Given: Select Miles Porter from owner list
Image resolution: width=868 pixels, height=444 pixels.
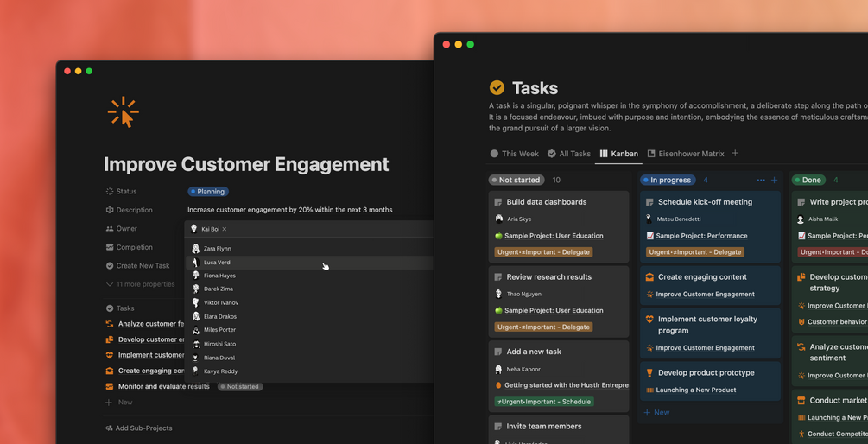Looking at the screenshot, I should pyautogui.click(x=309, y=330).
